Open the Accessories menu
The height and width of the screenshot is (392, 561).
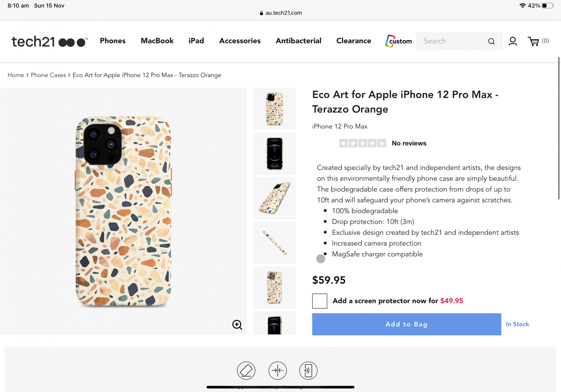pos(240,41)
